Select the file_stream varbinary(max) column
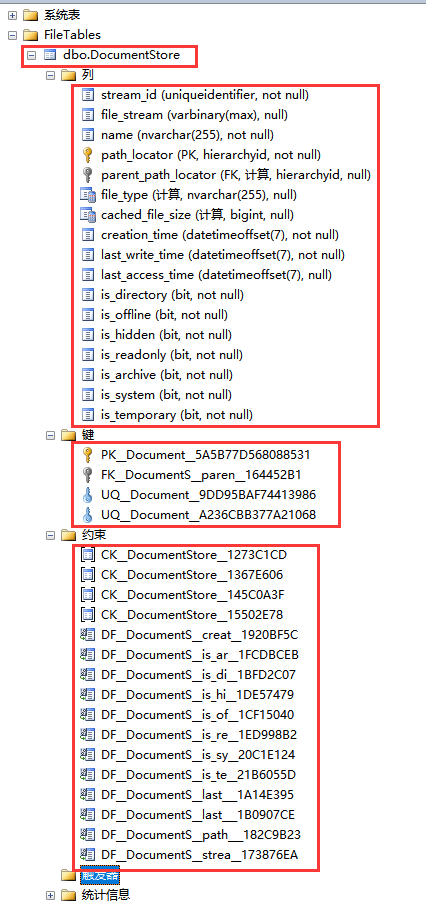This screenshot has width=426, height=909. click(194, 115)
